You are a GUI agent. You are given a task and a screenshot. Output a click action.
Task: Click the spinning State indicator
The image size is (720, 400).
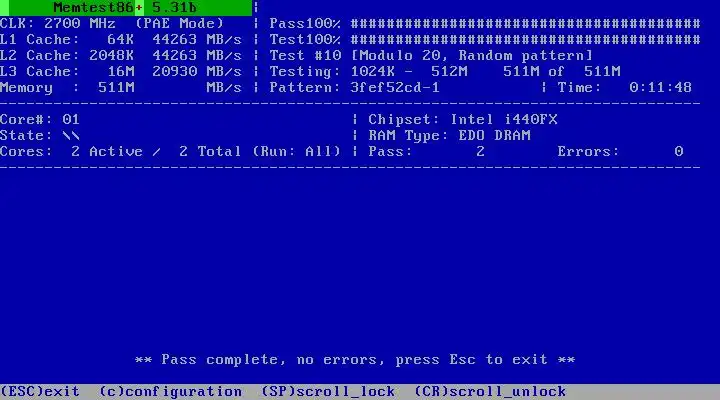[71, 135]
